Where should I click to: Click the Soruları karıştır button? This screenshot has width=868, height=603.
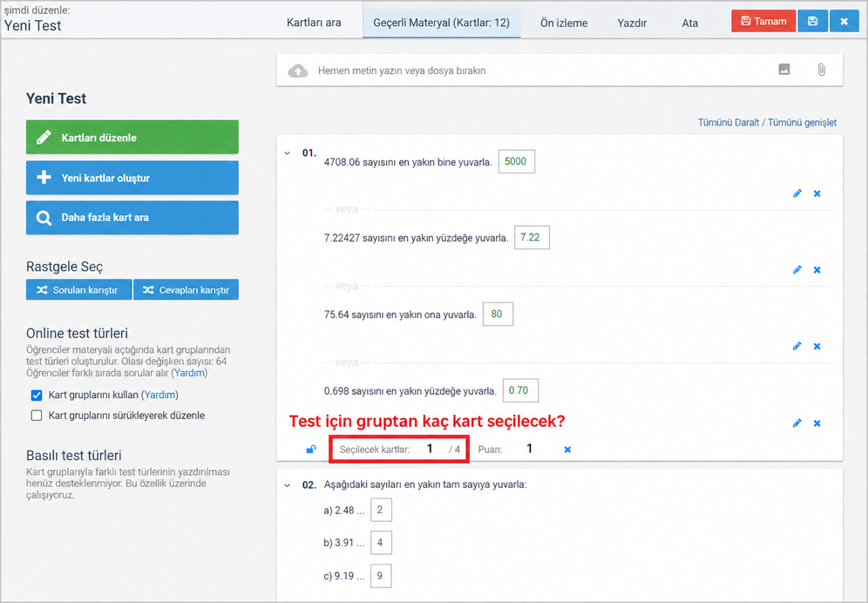[78, 289]
